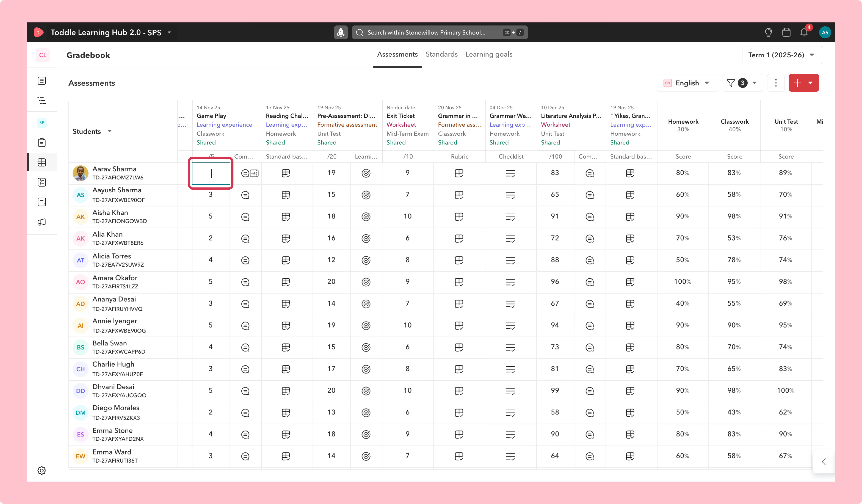Viewport: 862px width, 504px height.
Task: Open Amara Okafor's Literature Analysis comment icon
Action: pos(589,282)
